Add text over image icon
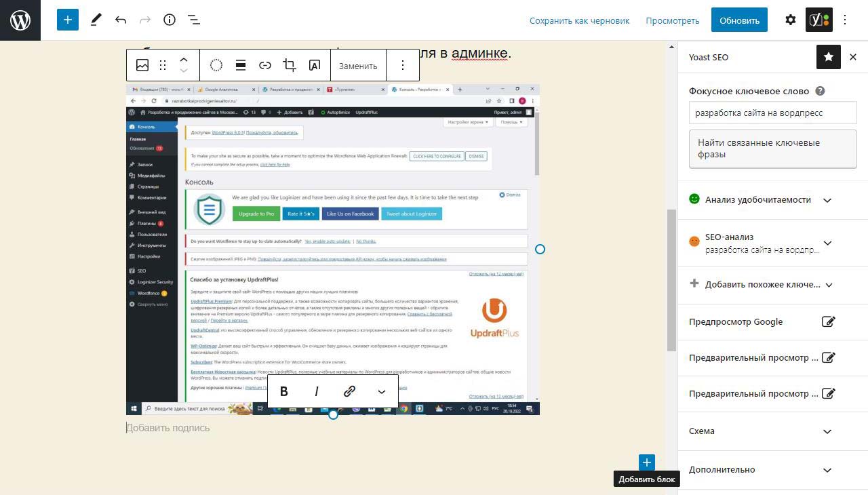868x495 pixels. [315, 65]
